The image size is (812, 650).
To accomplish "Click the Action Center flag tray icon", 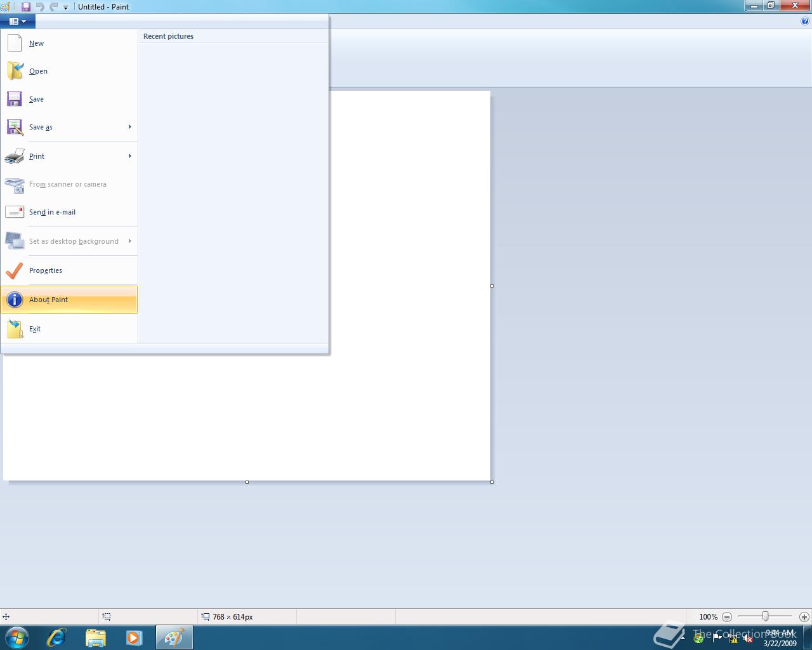I will pyautogui.click(x=717, y=637).
